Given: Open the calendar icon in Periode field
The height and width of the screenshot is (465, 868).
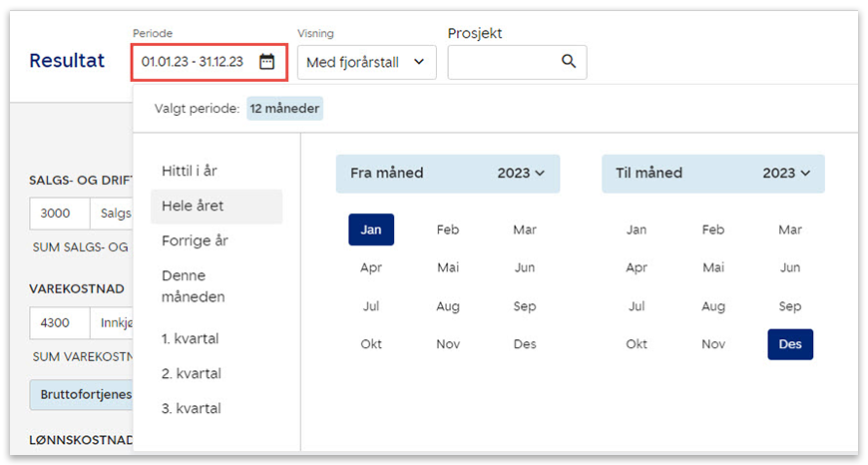Looking at the screenshot, I should pyautogui.click(x=266, y=62).
